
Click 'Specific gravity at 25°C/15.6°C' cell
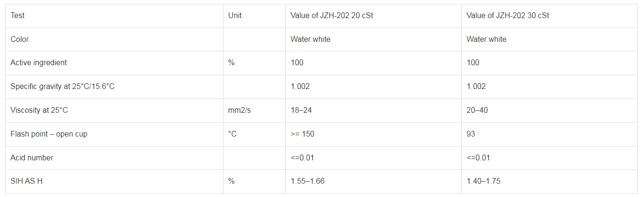(62, 87)
